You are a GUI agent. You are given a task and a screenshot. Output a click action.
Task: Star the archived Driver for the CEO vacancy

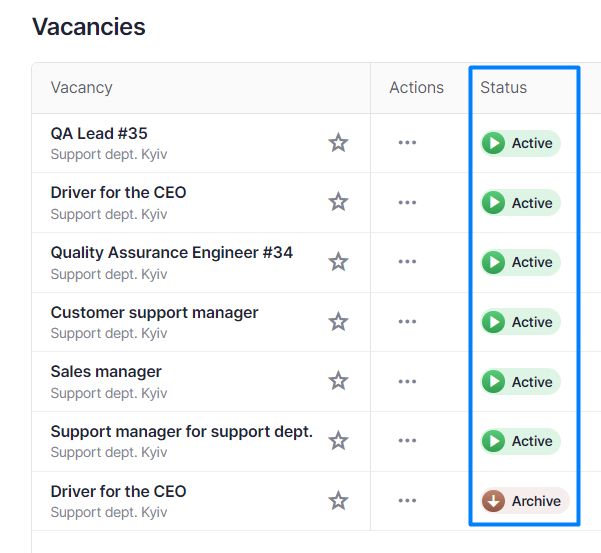click(x=338, y=500)
